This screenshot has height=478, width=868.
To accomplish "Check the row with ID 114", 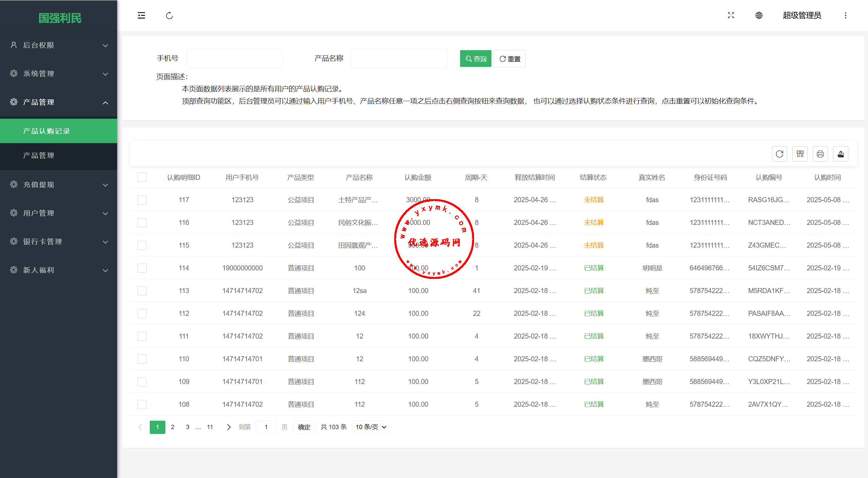I will click(x=142, y=268).
